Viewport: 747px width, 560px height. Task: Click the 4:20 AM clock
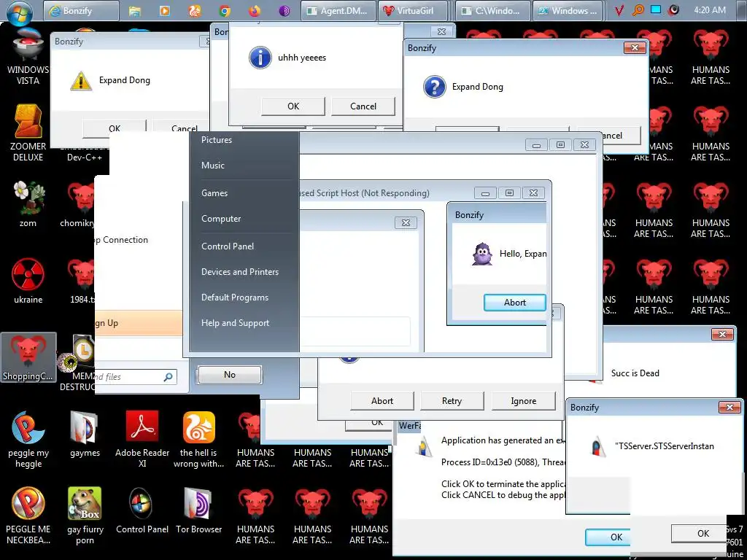[x=710, y=10]
